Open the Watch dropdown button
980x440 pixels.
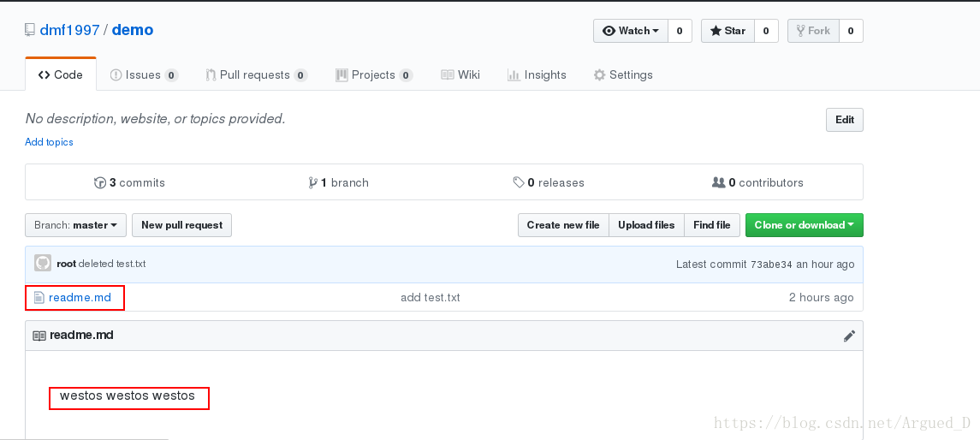coord(631,31)
